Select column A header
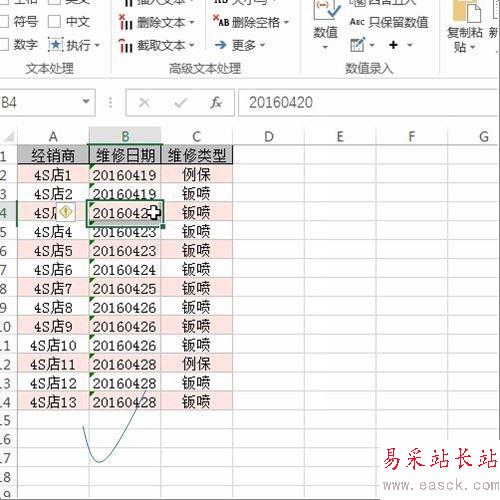 (53, 136)
